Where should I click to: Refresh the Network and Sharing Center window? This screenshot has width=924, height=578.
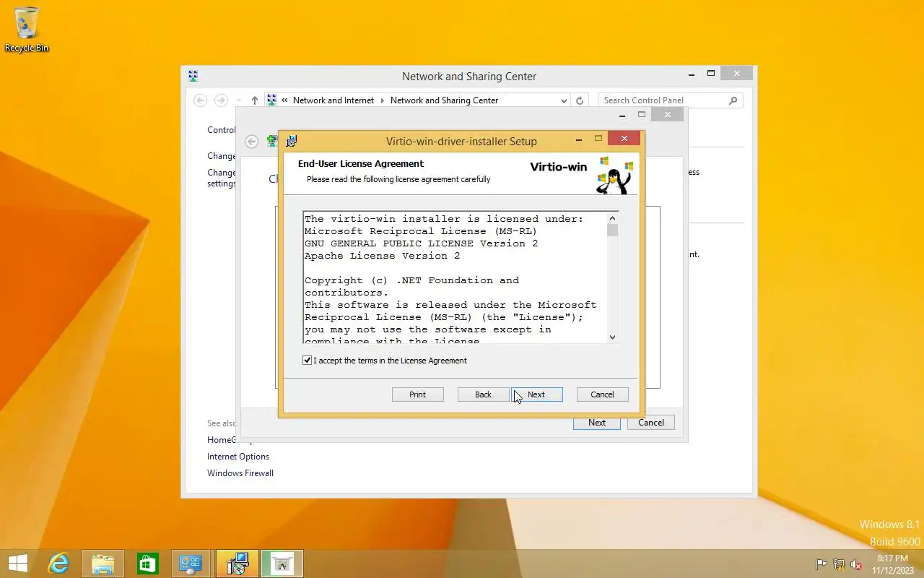(580, 100)
